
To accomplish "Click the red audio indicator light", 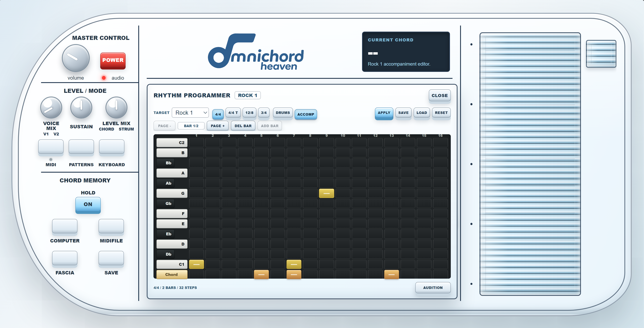I will click(x=103, y=78).
